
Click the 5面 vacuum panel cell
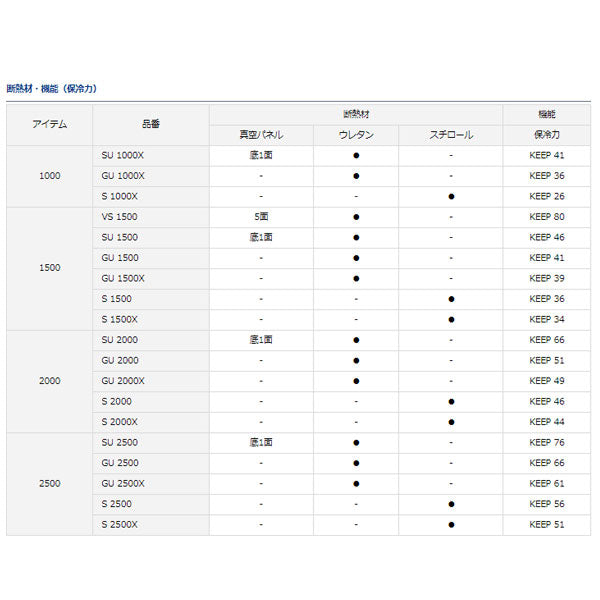click(x=260, y=217)
